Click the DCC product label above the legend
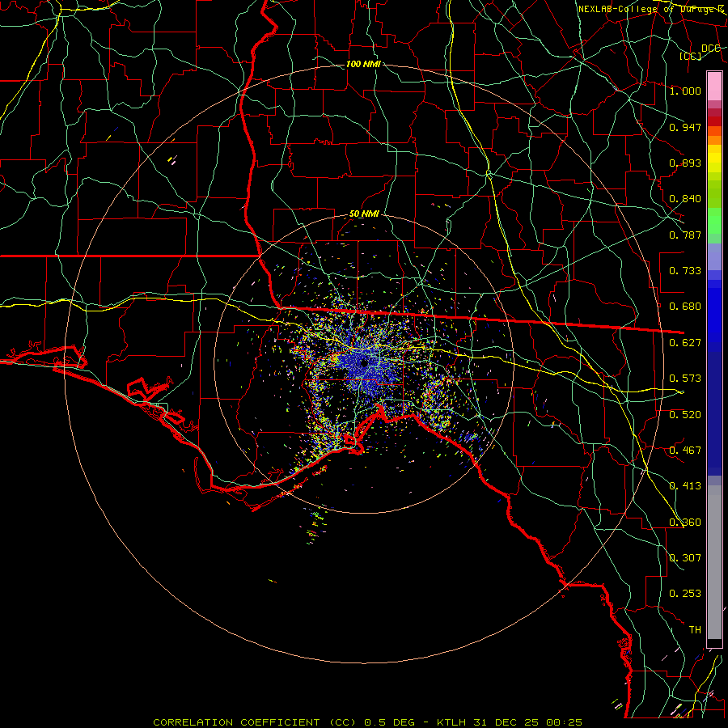This screenshot has height=728, width=728. pyautogui.click(x=710, y=48)
